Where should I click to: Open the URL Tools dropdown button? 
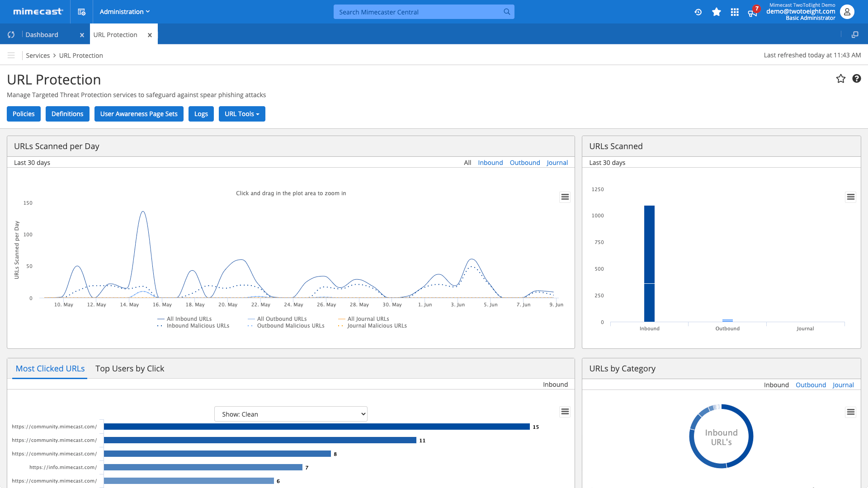pyautogui.click(x=242, y=114)
